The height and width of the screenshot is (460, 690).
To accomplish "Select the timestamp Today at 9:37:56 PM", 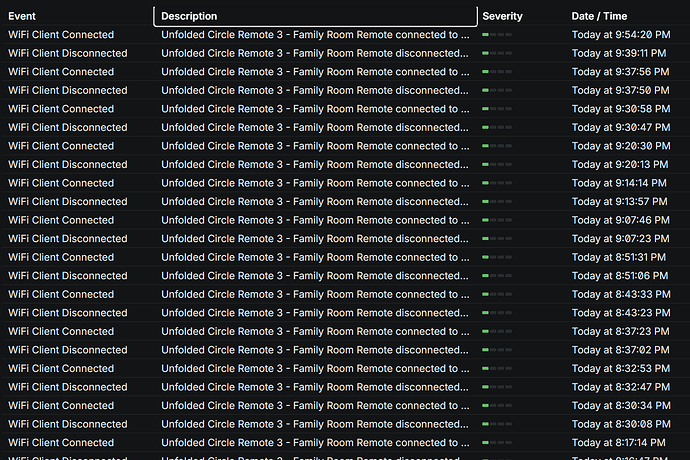I will point(620,72).
